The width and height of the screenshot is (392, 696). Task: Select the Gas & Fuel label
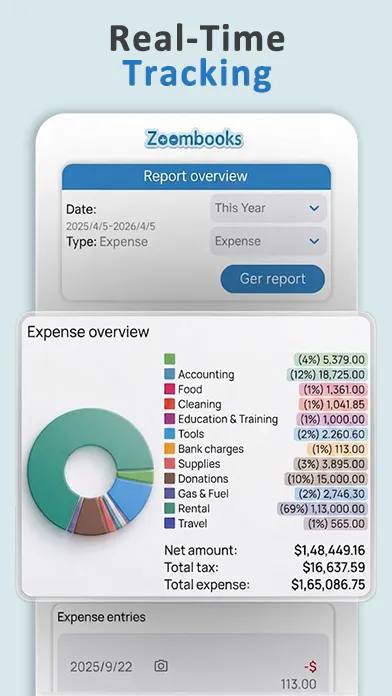203,493
